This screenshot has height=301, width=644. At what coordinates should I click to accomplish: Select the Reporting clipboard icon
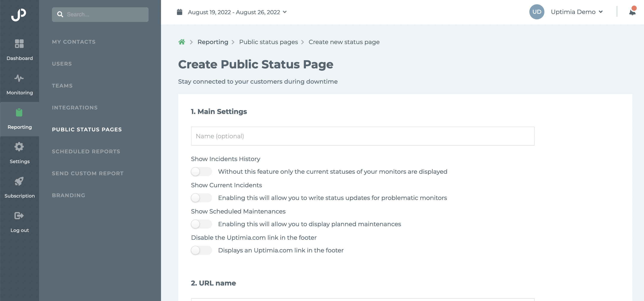pos(19,112)
